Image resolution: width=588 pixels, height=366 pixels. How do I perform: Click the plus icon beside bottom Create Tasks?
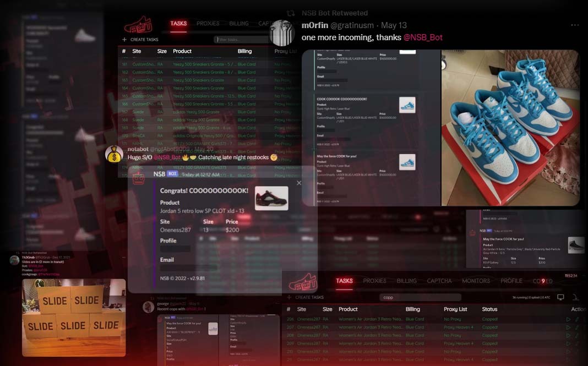point(288,297)
